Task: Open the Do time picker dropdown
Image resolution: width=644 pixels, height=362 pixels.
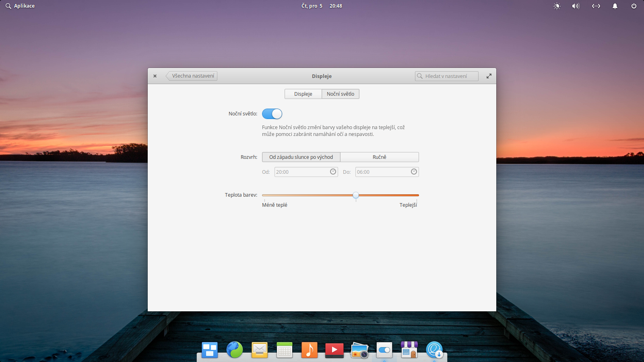Action: [414, 172]
